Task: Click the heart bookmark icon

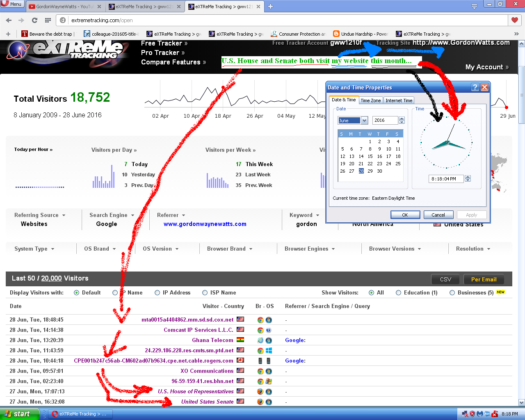Action: click(x=515, y=20)
